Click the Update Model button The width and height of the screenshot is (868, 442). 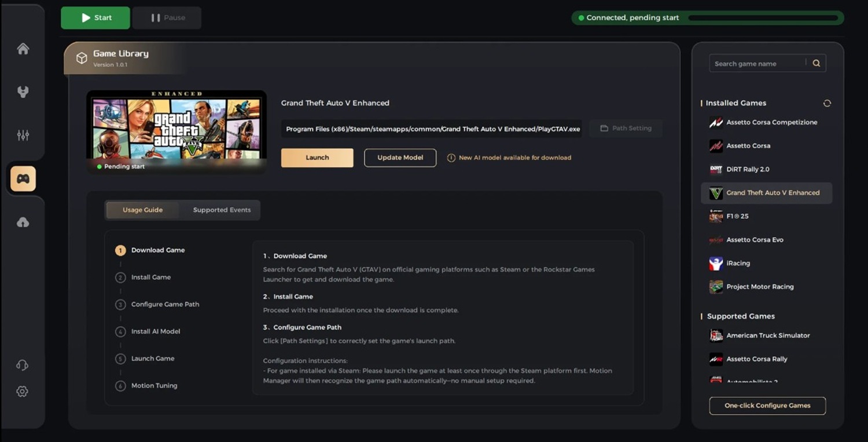[400, 158]
